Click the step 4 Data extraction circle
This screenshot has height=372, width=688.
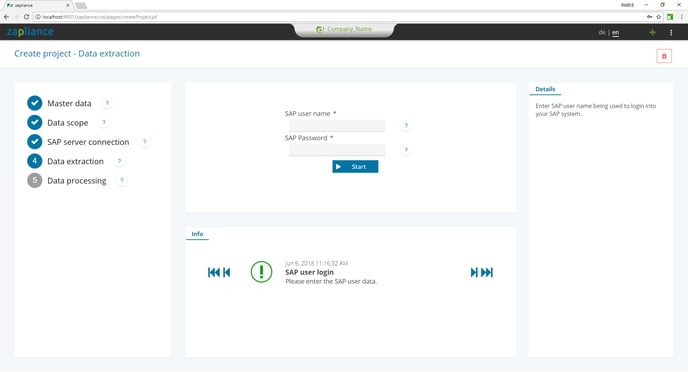click(35, 161)
